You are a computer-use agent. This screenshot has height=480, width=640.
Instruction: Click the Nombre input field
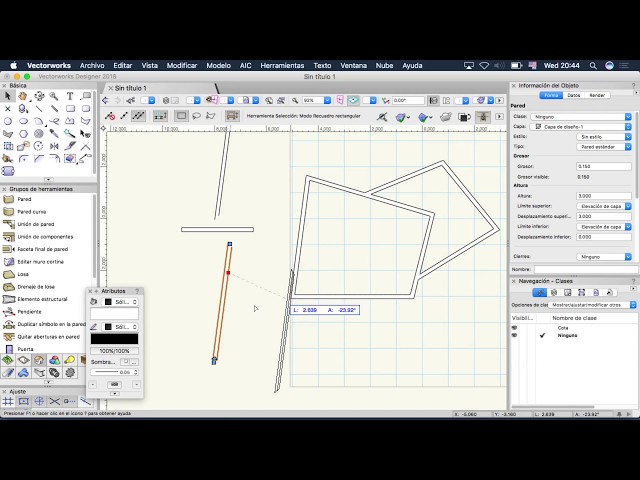tap(585, 269)
